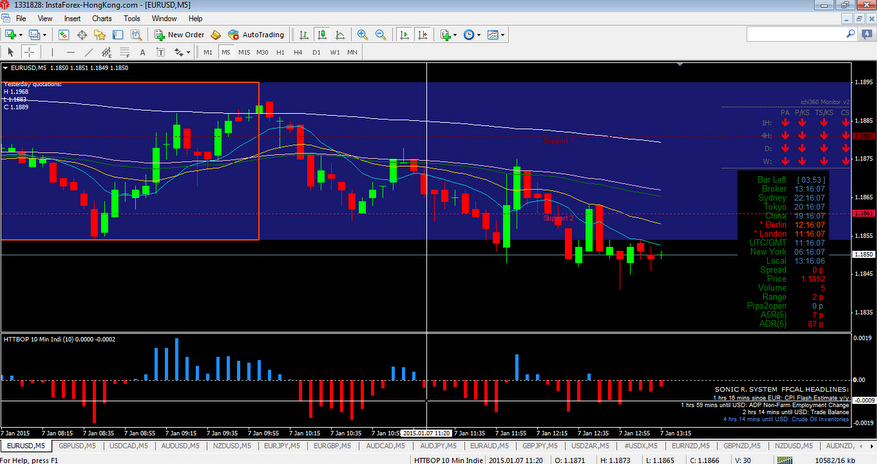Screen dimensions: 877x464
Task: Switch to Line Chart display
Action: pos(340,35)
